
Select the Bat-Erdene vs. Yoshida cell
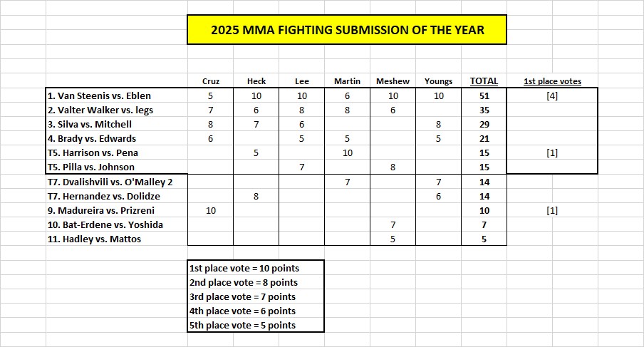click(x=105, y=224)
